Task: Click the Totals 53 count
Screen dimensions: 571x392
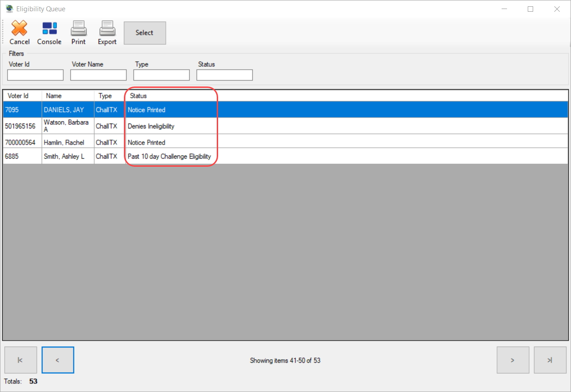Action: coord(33,381)
